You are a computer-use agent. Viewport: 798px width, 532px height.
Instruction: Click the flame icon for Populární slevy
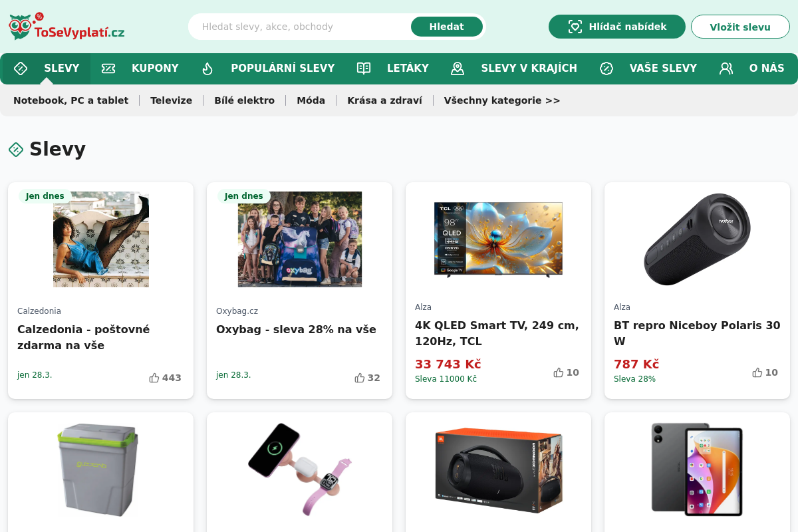(207, 68)
